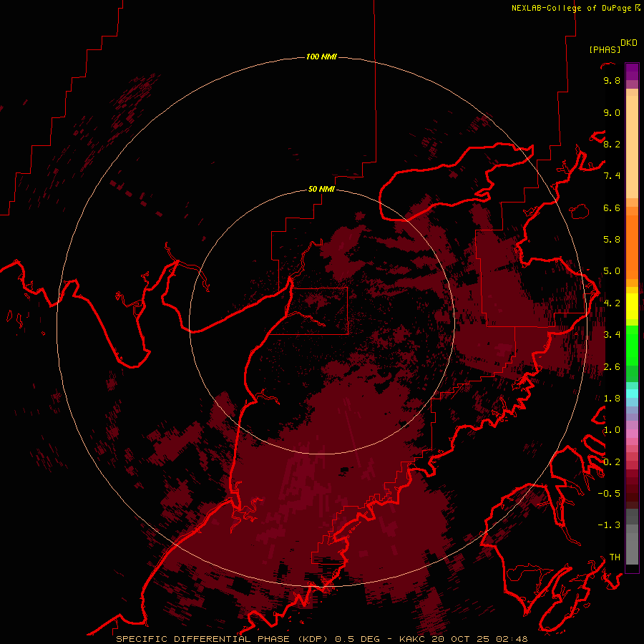
Task: Click the 100 NMI range ring label
Action: point(321,57)
